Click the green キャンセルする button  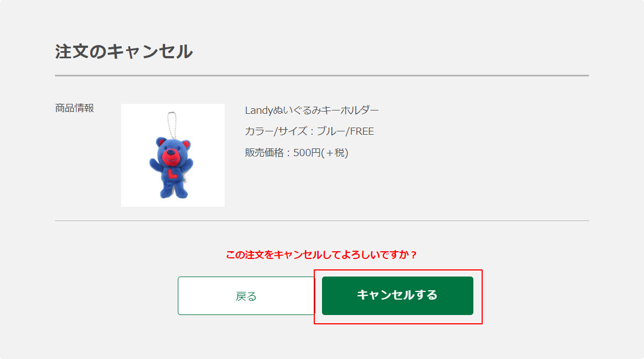397,296
